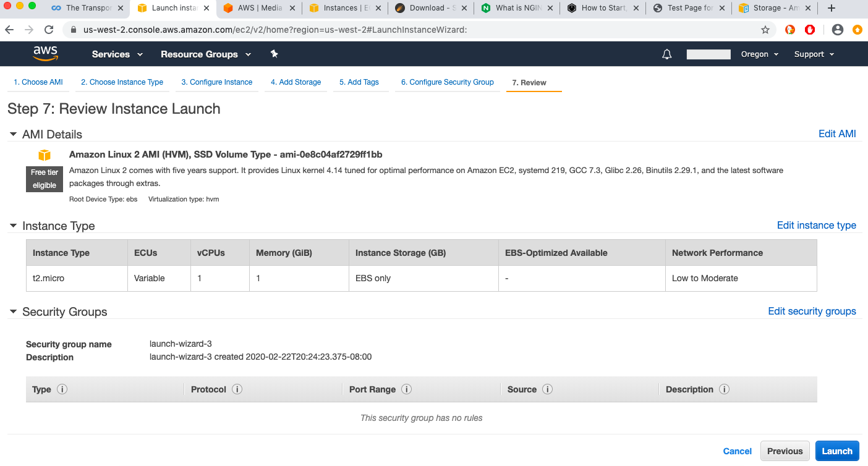868x466 pixels.
Task: Collapse the AMI Details section
Action: point(13,134)
